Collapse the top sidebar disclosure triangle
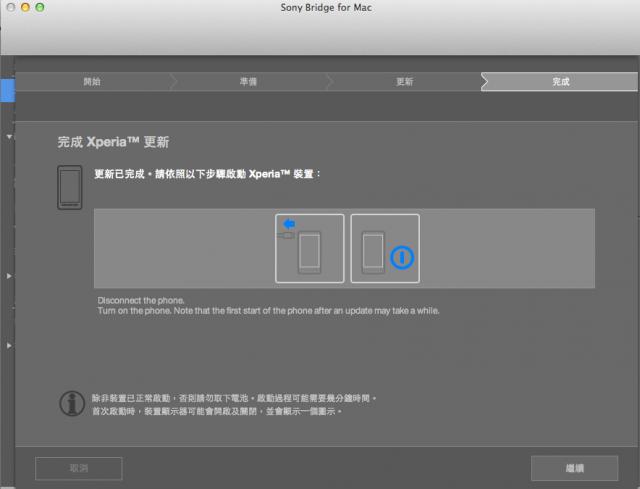Image resolution: width=640 pixels, height=489 pixels. coord(9,137)
